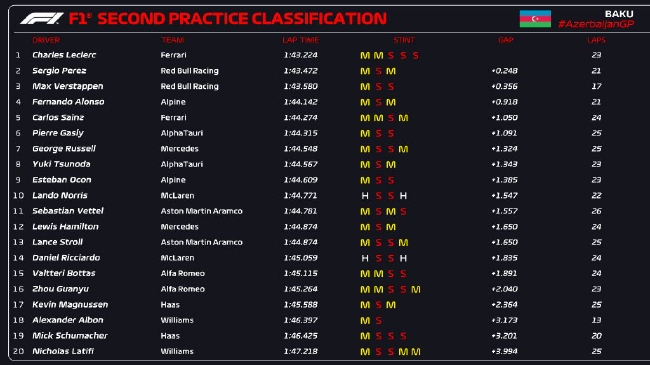Click Lando Norris first hard tyre icon
The height and width of the screenshot is (365, 650).
point(365,196)
